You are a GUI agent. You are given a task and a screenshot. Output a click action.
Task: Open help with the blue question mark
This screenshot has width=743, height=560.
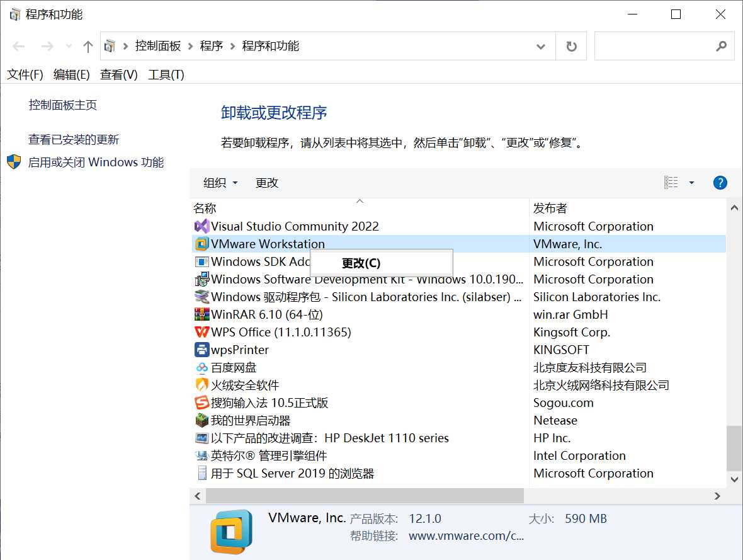click(x=720, y=183)
